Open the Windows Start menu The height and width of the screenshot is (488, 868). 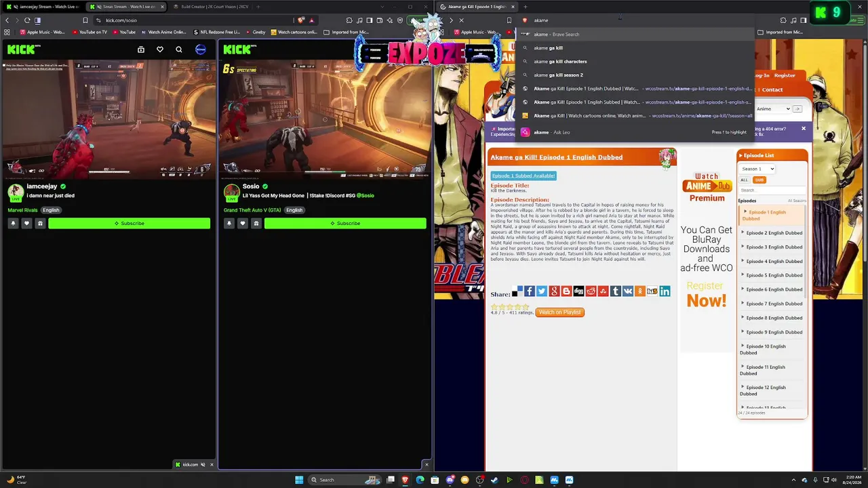pyautogui.click(x=299, y=480)
